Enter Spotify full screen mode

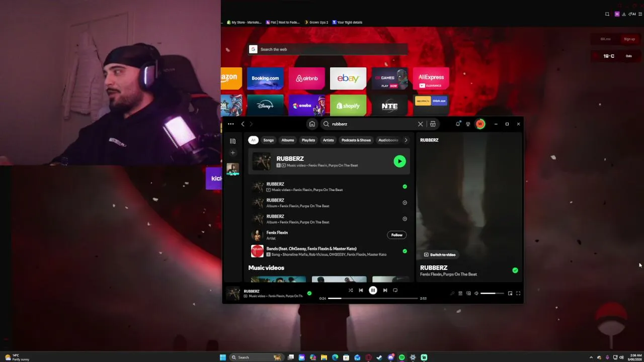coord(518,293)
